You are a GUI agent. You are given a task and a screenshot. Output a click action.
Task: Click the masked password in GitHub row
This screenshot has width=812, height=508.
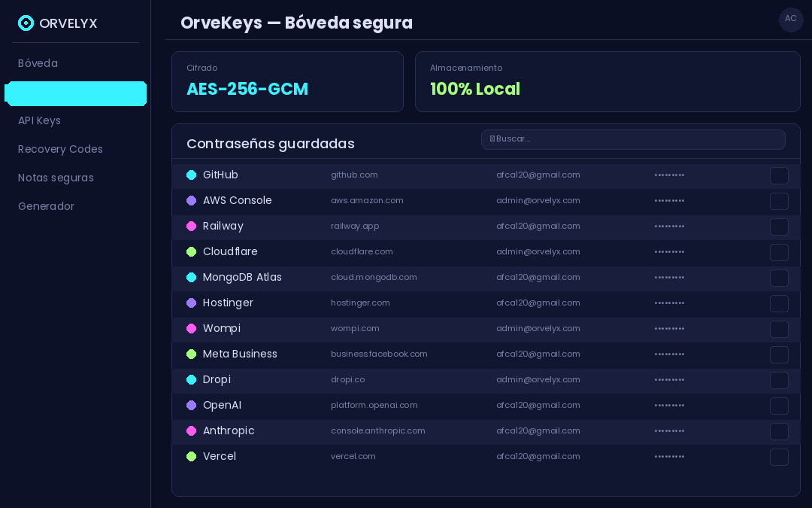click(x=669, y=175)
